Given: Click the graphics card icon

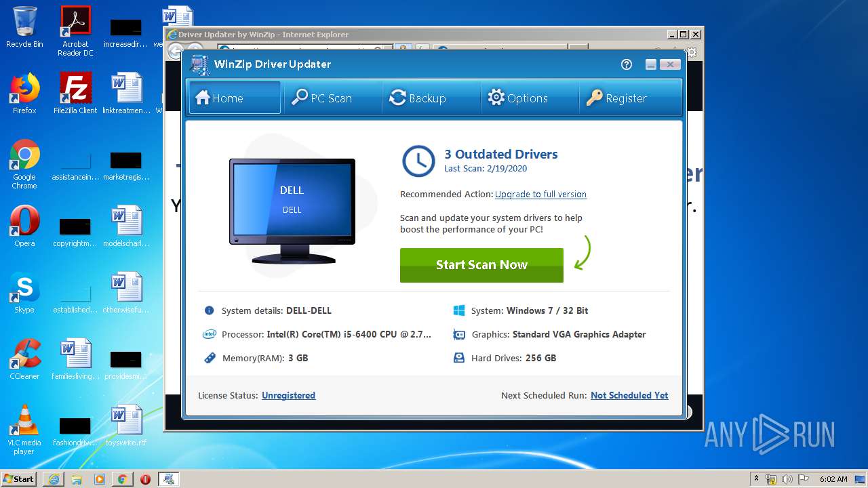Looking at the screenshot, I should point(459,335).
